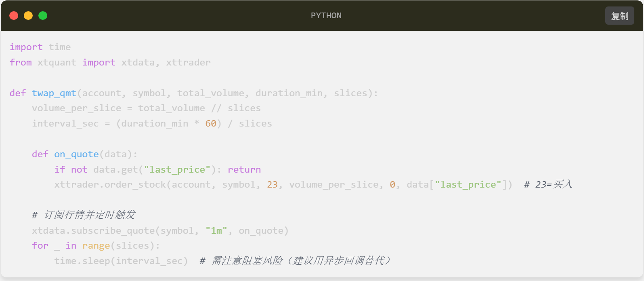Click the "# 23=买入" comment

pos(548,185)
